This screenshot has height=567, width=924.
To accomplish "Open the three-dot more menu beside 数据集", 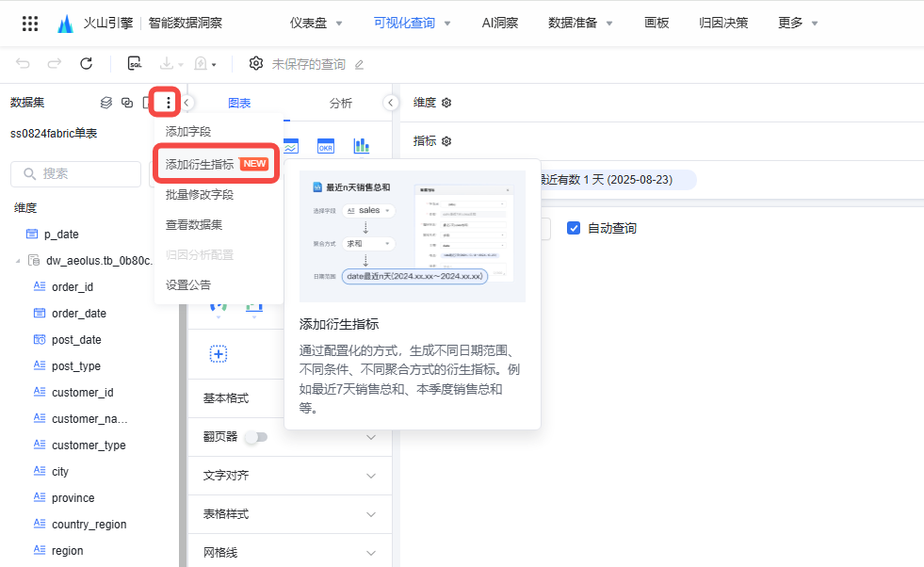I will [168, 103].
